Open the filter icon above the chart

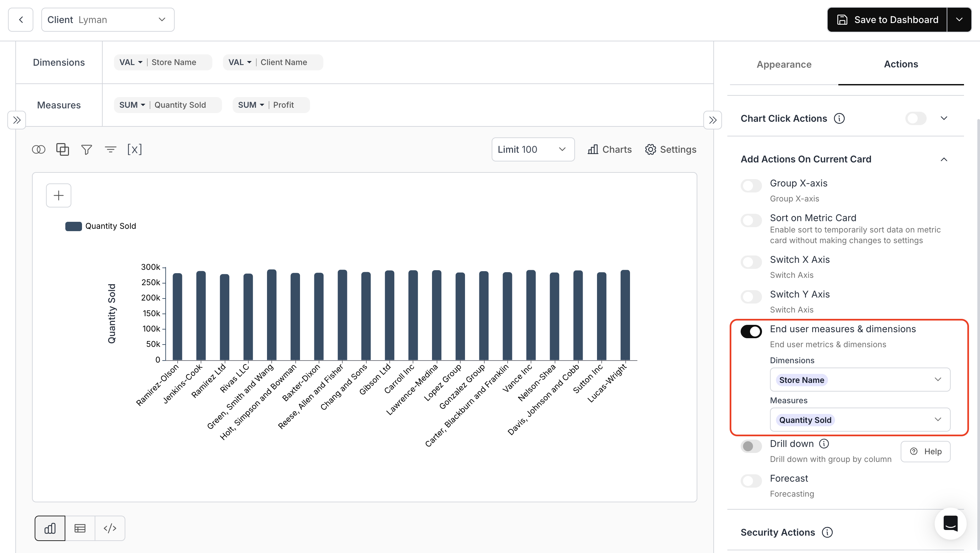click(86, 149)
